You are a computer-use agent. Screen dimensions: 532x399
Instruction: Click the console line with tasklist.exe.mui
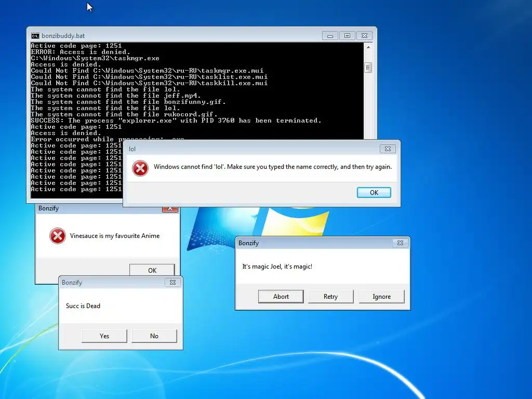(x=149, y=77)
